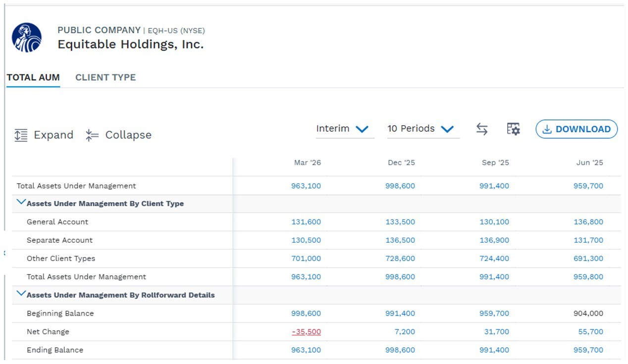Click Beginning Balance value 904,000
The width and height of the screenshot is (628, 364).
point(588,313)
